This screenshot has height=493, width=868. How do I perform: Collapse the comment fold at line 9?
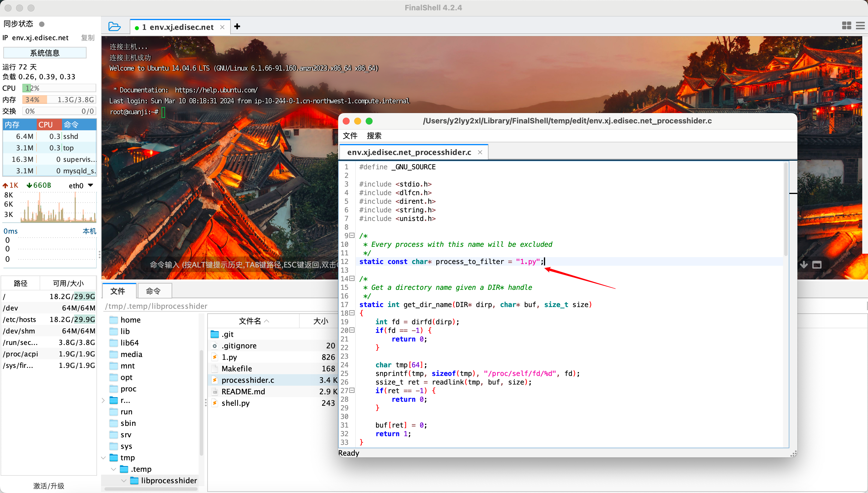tap(352, 235)
